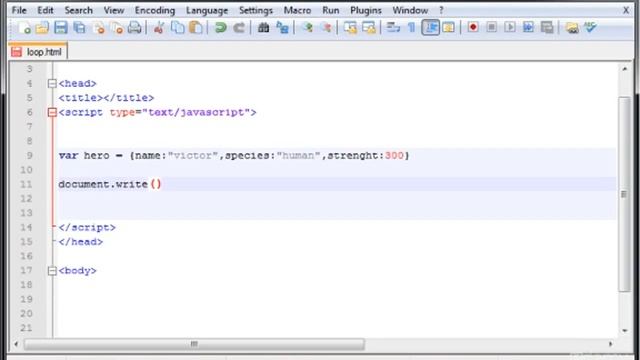Image resolution: width=640 pixels, height=360 pixels.
Task: Cut selection with the scissors icon
Action: click(159, 27)
